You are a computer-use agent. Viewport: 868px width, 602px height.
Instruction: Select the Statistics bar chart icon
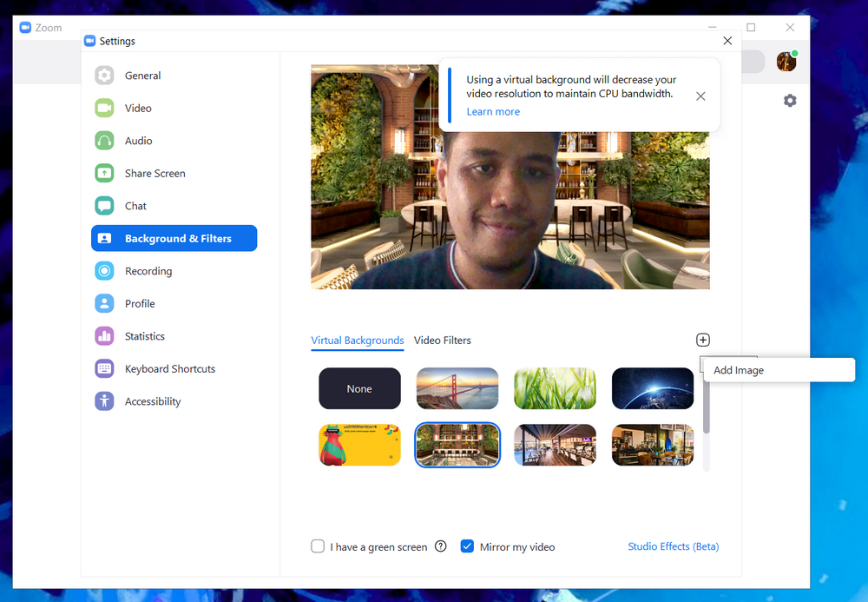(x=104, y=336)
